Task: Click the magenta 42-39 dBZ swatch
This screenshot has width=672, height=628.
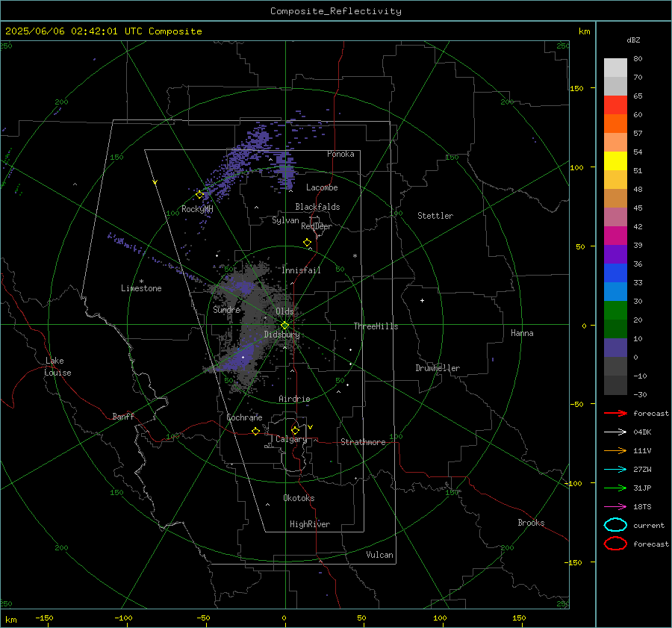Action: [615, 236]
